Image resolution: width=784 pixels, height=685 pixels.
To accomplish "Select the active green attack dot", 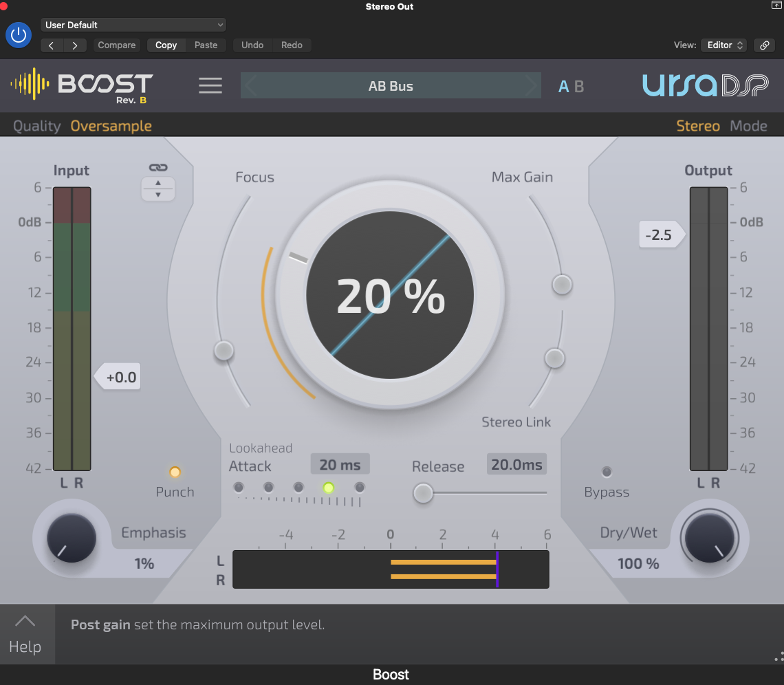I will coord(329,488).
